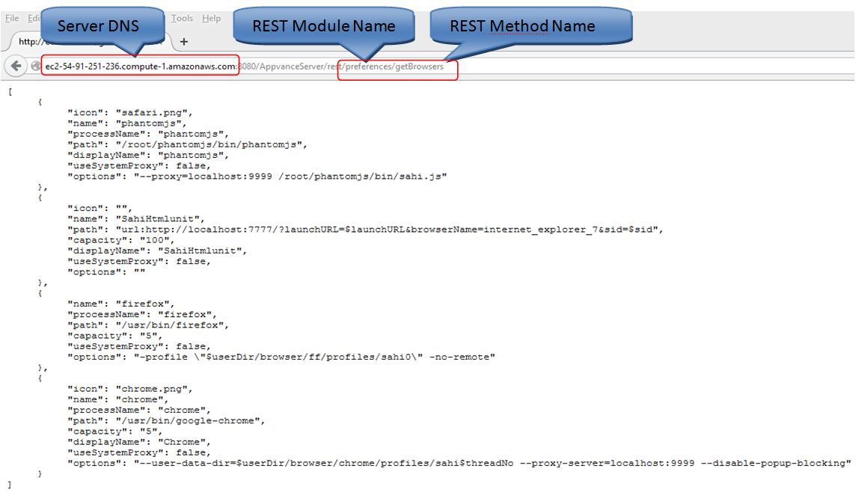Click the globe site identity icon
Image resolution: width=856 pixels, height=504 pixels.
(x=35, y=67)
